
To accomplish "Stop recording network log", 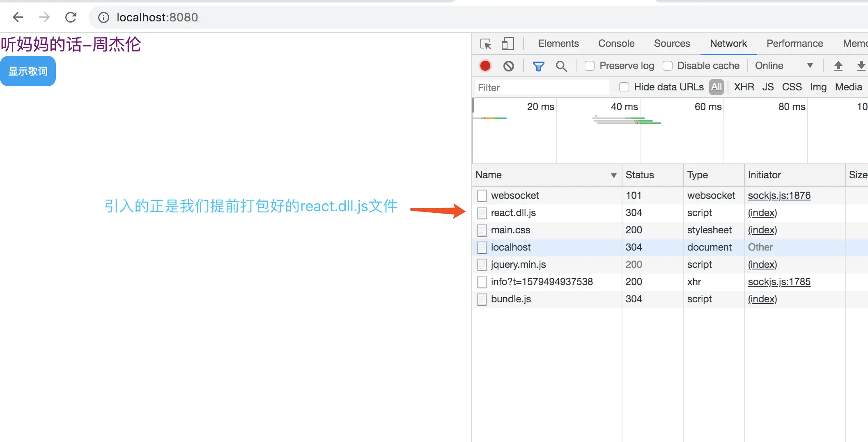I will 485,66.
